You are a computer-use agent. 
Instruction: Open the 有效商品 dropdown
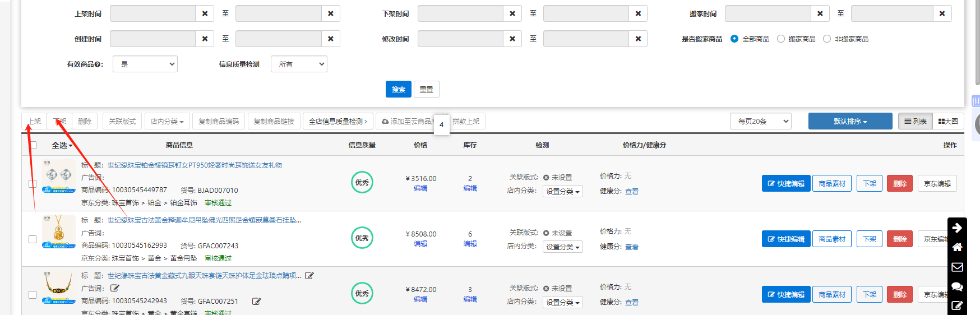(145, 64)
